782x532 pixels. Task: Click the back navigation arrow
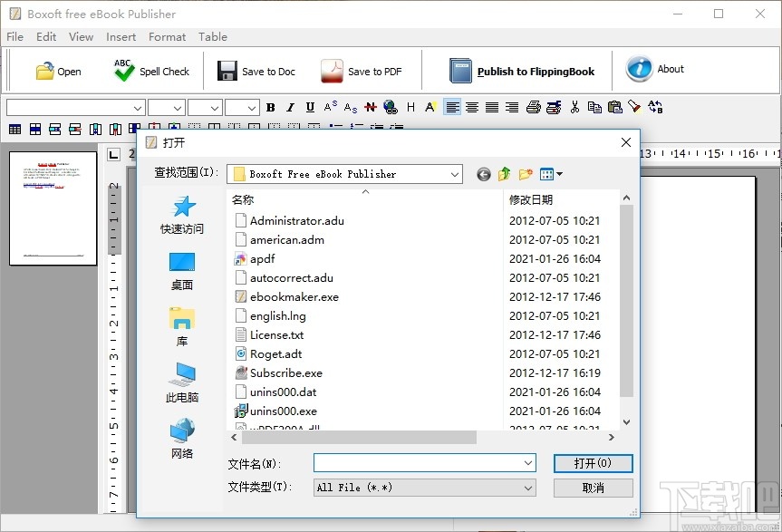tap(483, 174)
